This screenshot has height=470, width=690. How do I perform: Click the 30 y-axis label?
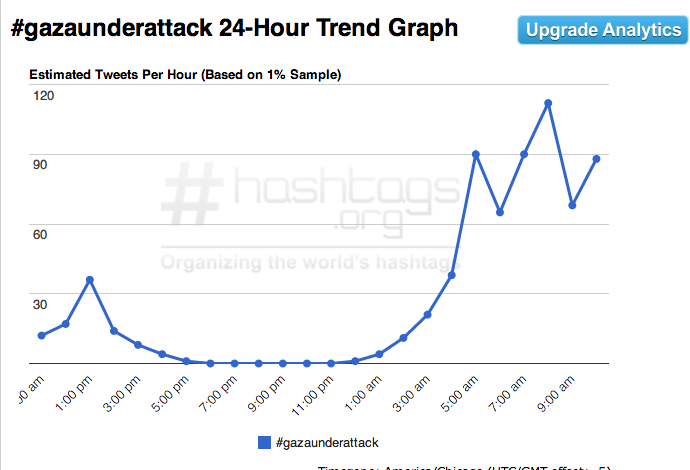[x=43, y=304]
